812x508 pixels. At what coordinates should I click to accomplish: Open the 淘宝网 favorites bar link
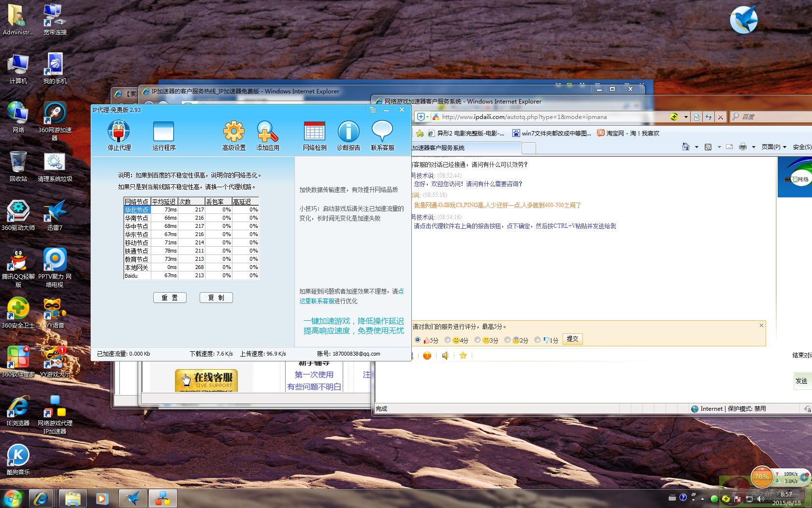[x=628, y=133]
